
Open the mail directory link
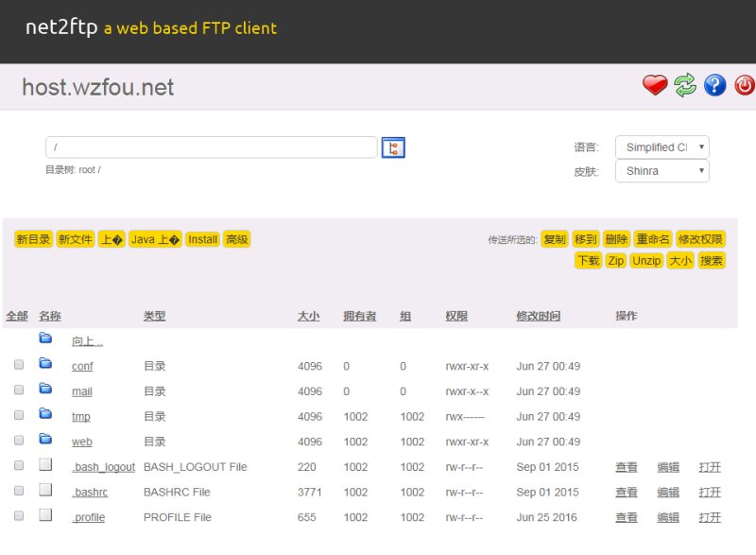coord(82,391)
